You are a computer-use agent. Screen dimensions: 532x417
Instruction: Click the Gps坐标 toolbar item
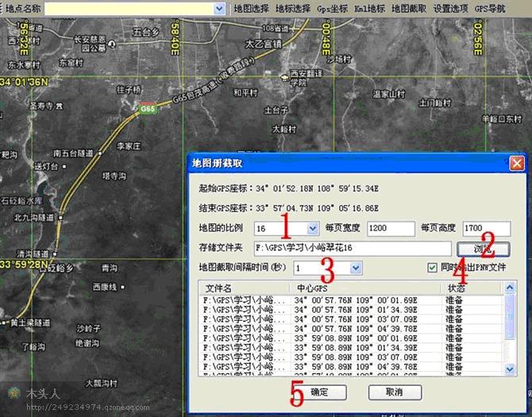pyautogui.click(x=332, y=8)
